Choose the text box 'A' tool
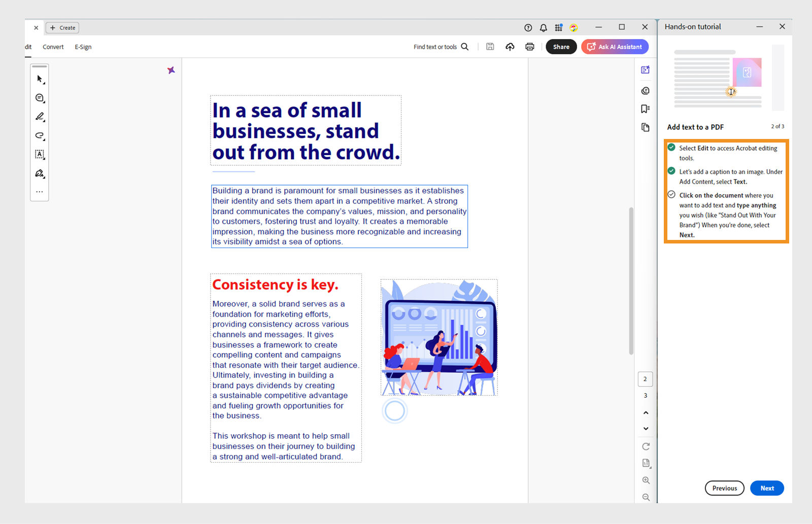 (40, 154)
